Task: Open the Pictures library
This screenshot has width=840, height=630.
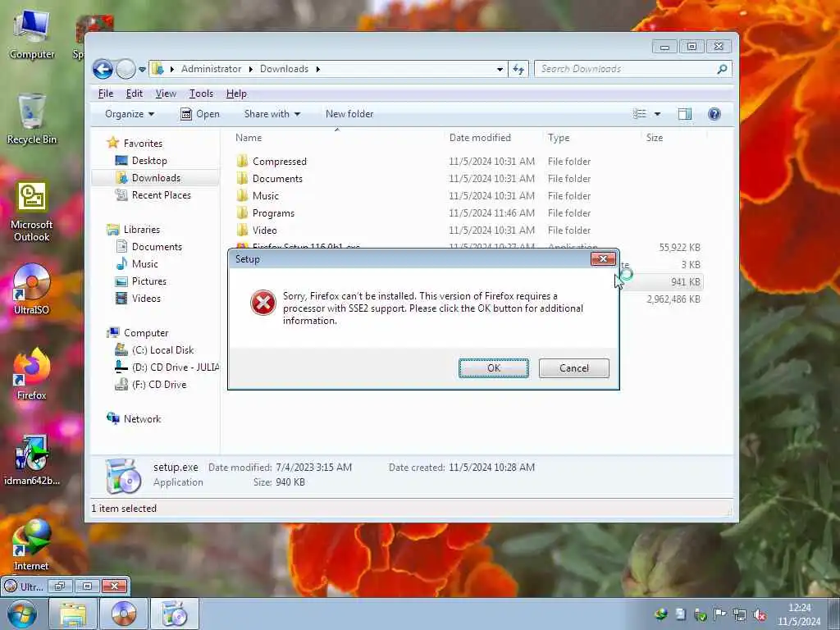Action: 141,281
